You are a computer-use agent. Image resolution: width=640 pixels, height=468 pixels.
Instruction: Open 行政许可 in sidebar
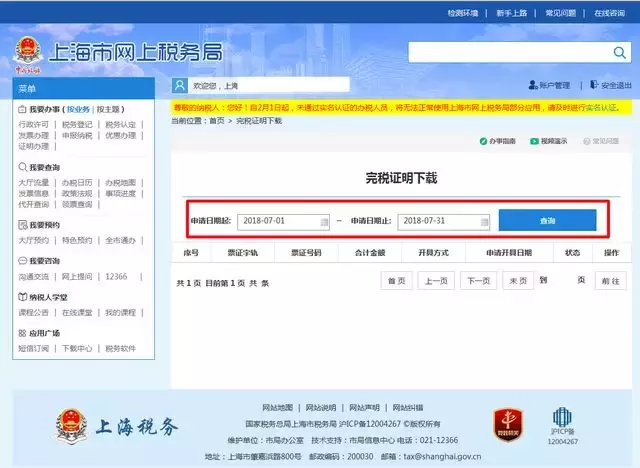coord(33,124)
